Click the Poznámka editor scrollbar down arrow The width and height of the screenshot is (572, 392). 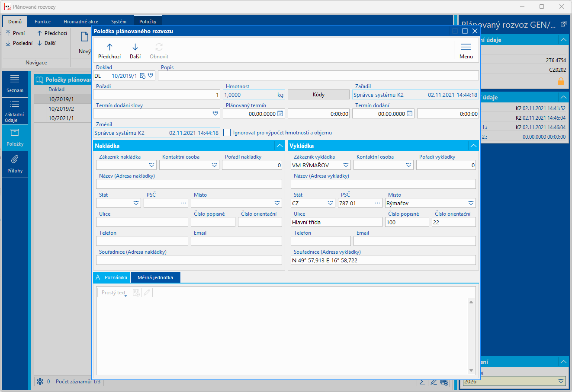click(471, 370)
